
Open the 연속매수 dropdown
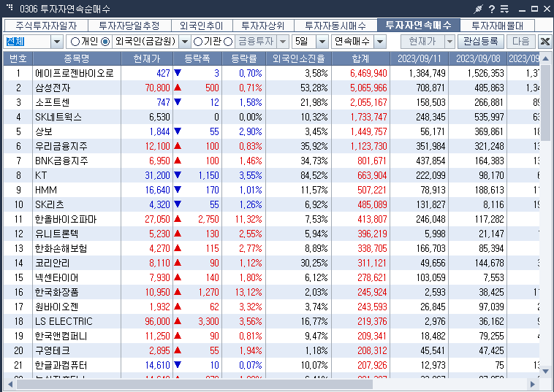pos(380,42)
